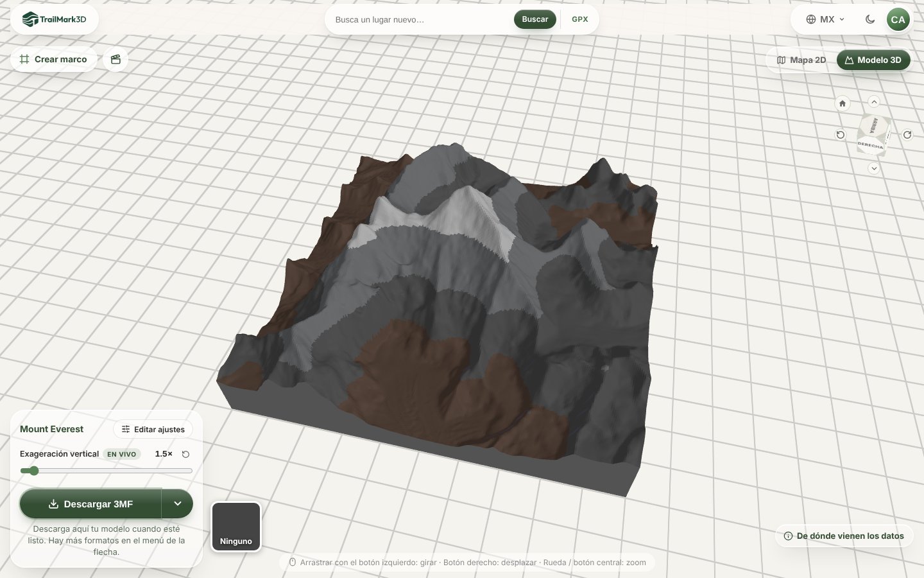Download the model with Descargar 3MF

[90, 504]
